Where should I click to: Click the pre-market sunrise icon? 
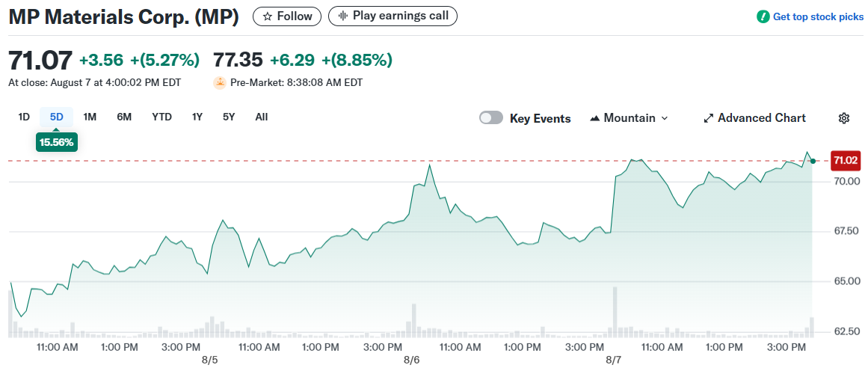221,82
